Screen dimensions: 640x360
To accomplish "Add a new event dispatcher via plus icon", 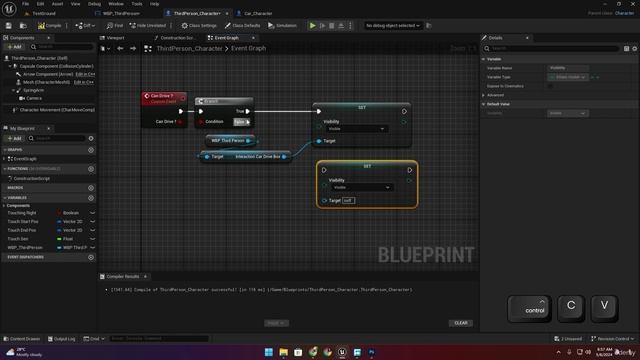I will point(91,257).
